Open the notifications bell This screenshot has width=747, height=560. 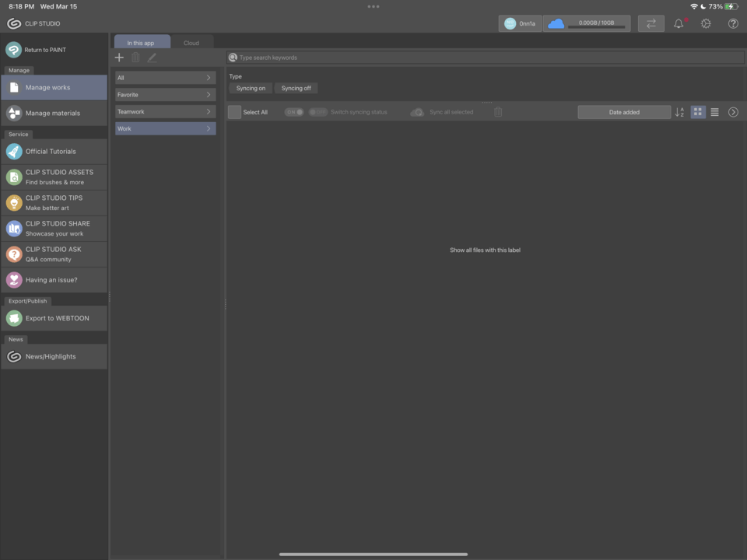coord(678,23)
